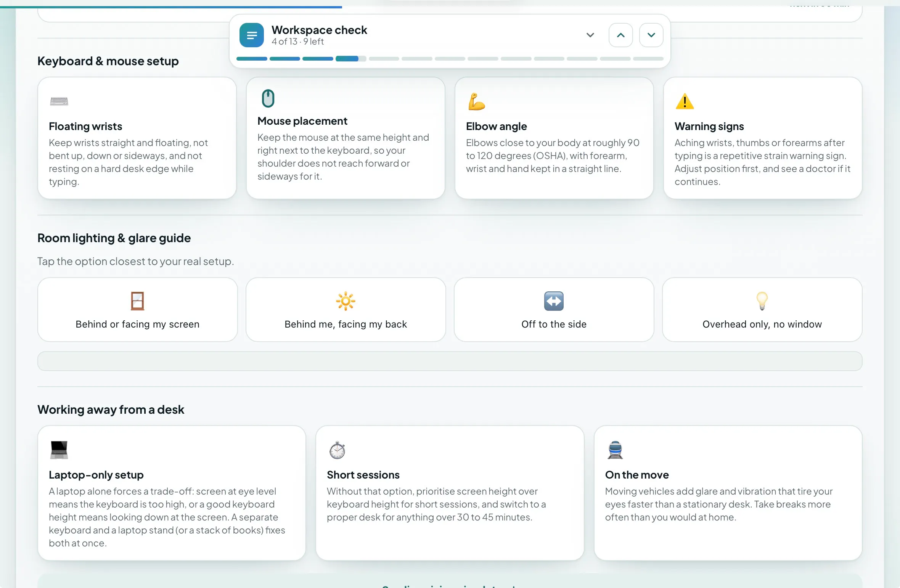
Task: Click the Laptop-only setup heading
Action: tap(96, 475)
